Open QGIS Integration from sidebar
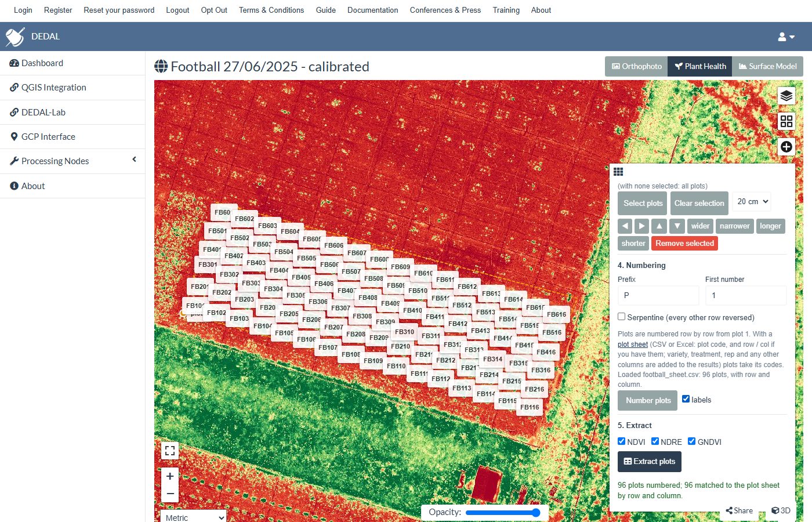Viewport: 812px width, 522px height. (72, 88)
